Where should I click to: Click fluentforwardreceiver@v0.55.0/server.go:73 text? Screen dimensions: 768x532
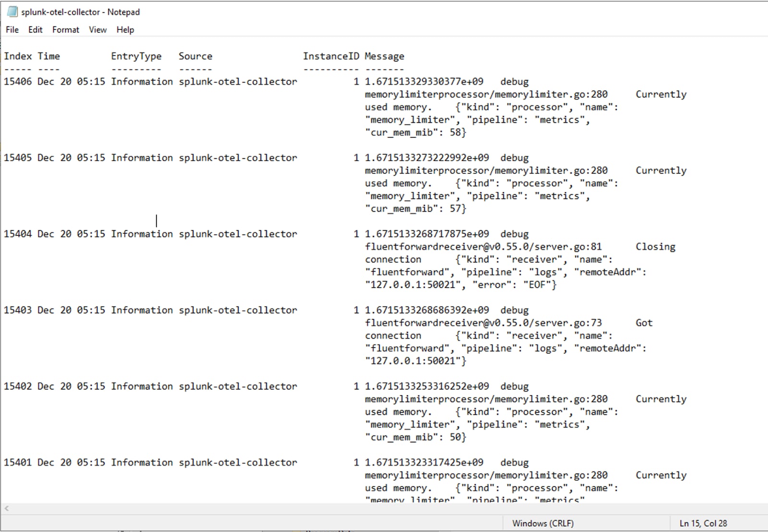tap(483, 323)
